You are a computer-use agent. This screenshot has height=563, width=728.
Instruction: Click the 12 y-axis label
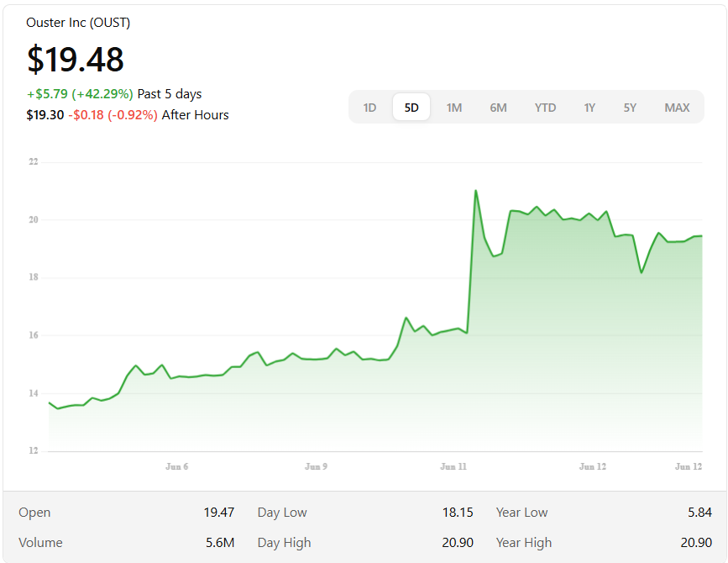pos(34,450)
